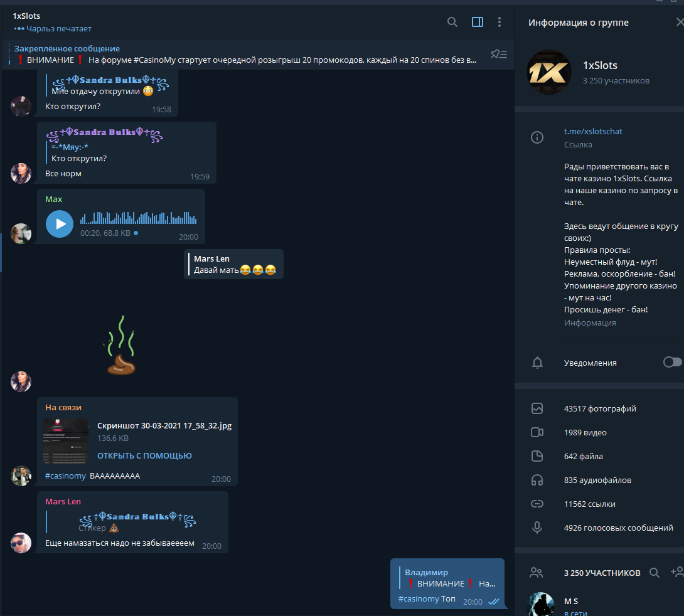
Task: Open search in the 1xSlots chat
Action: (x=452, y=22)
